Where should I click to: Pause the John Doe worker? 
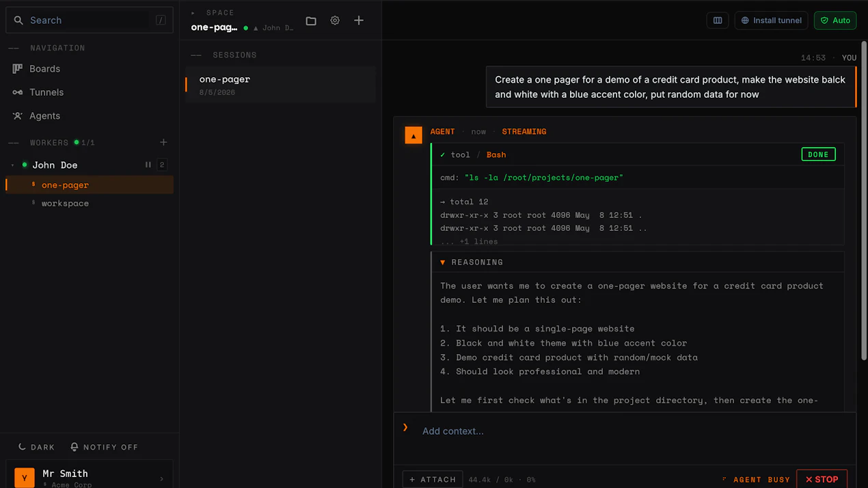click(x=148, y=165)
